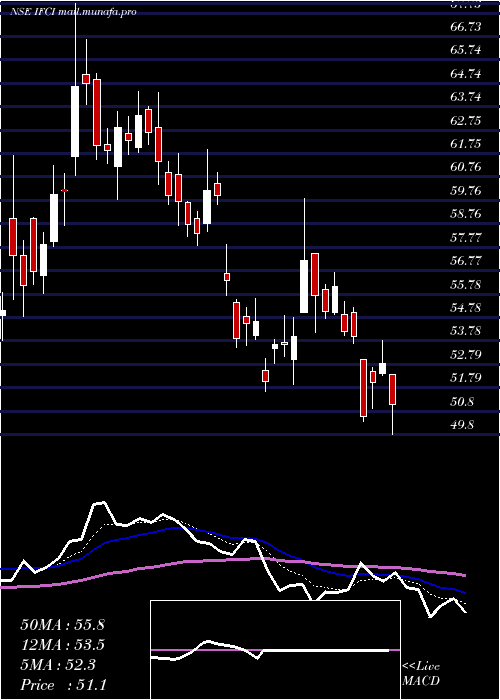
Task: Click the 54.78 price axis label
Action: [466, 308]
